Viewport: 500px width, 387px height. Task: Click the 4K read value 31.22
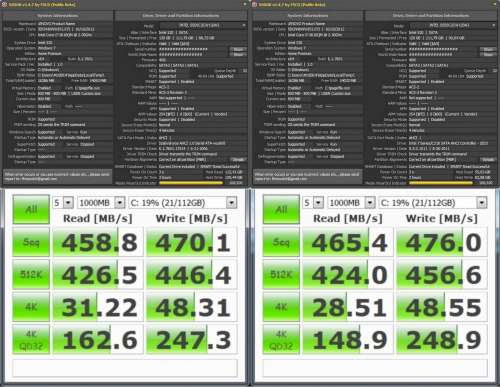click(98, 307)
